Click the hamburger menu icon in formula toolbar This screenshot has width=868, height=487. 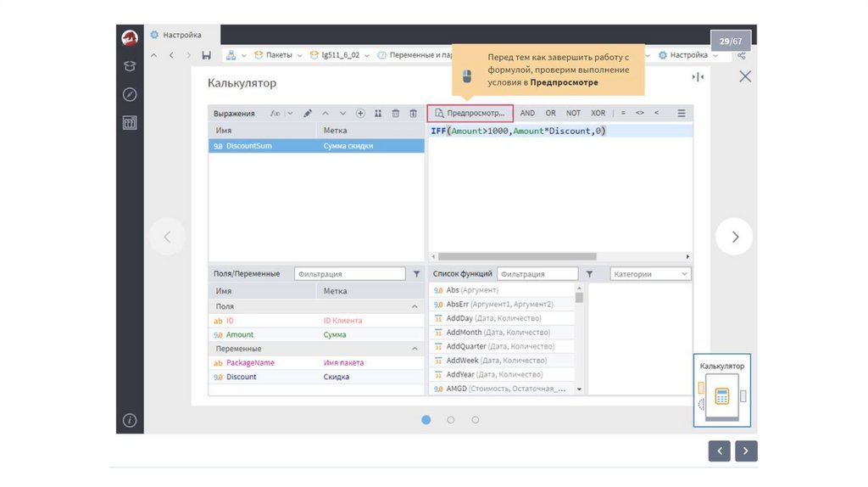click(681, 113)
